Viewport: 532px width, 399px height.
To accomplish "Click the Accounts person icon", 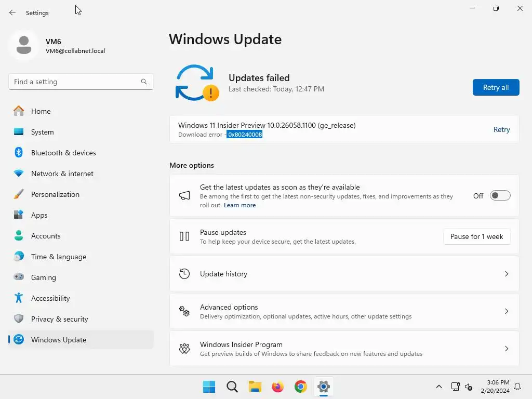I will pyautogui.click(x=19, y=235).
